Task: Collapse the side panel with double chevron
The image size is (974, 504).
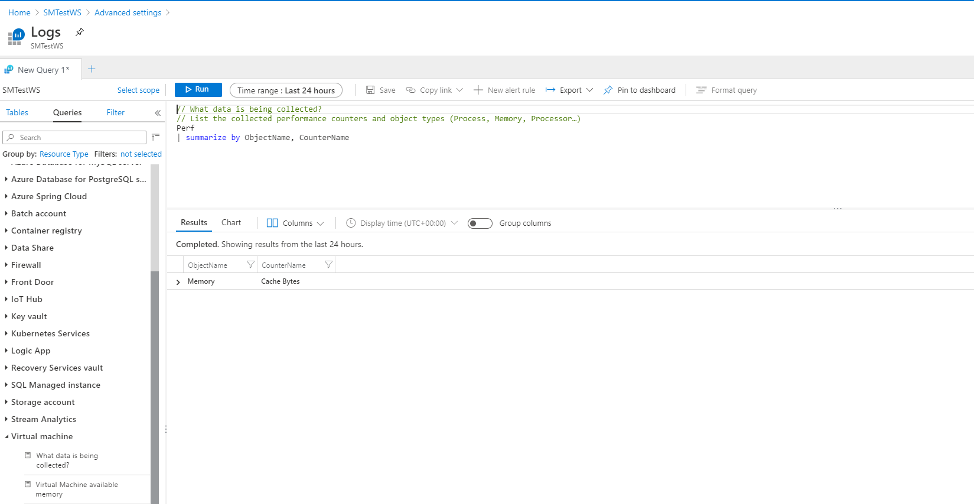Action: pos(158,112)
